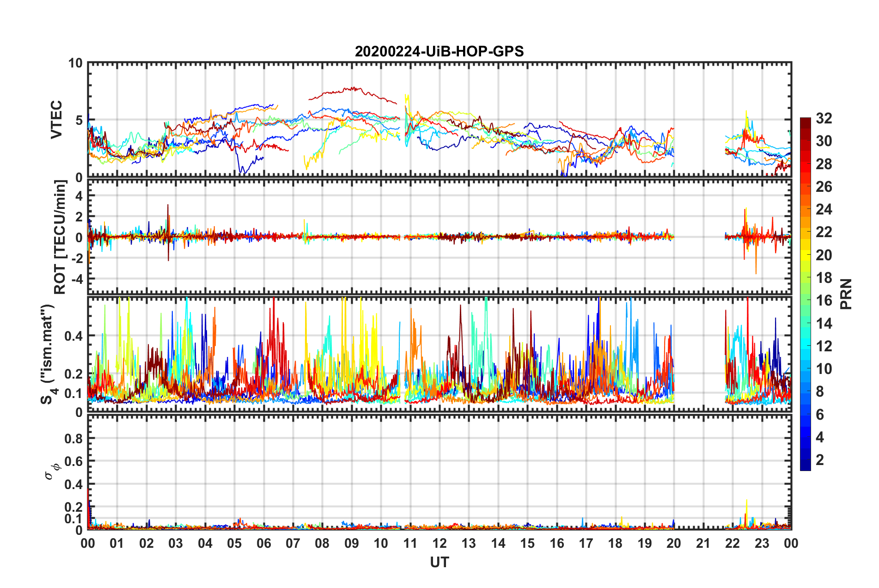Click the ROT spike just before 03 UT

(168, 206)
